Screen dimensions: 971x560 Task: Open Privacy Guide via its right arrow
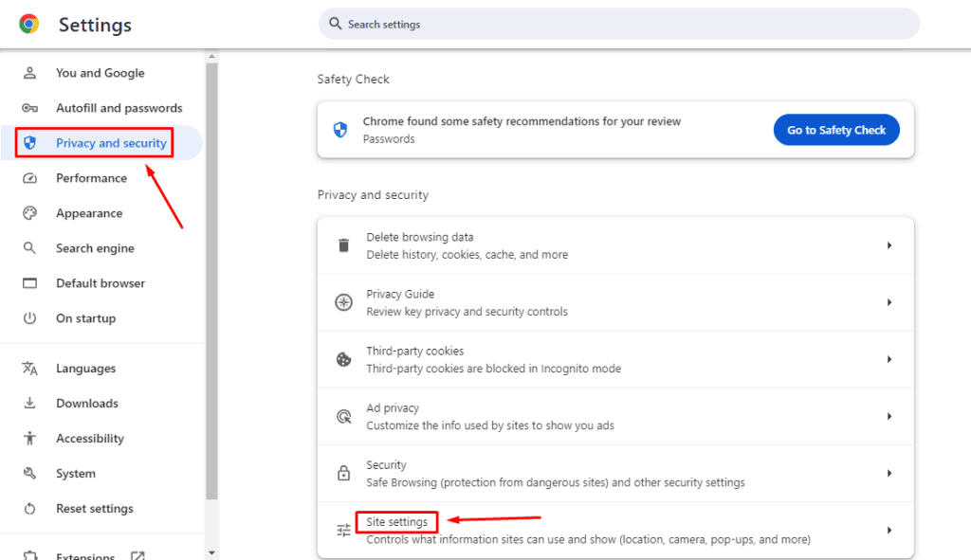click(889, 302)
